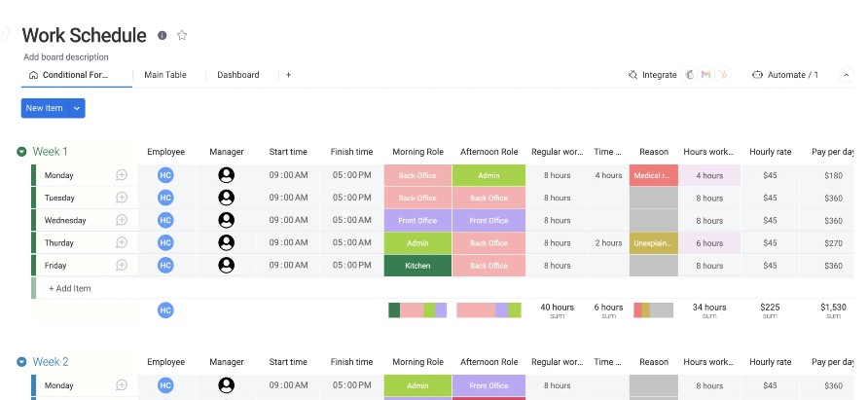Click manager avatar in Week 1 Monday row
This screenshot has height=400, width=868.
[x=227, y=175]
